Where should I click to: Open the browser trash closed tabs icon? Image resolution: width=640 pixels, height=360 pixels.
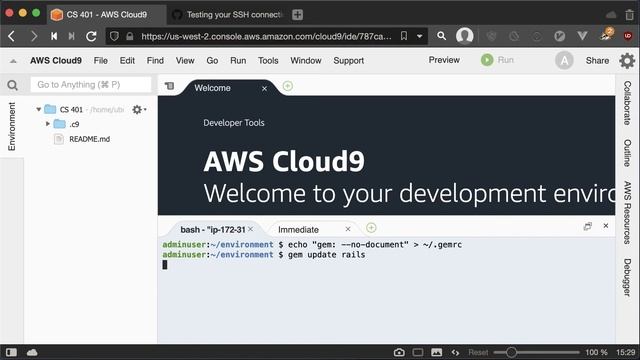tap(629, 15)
